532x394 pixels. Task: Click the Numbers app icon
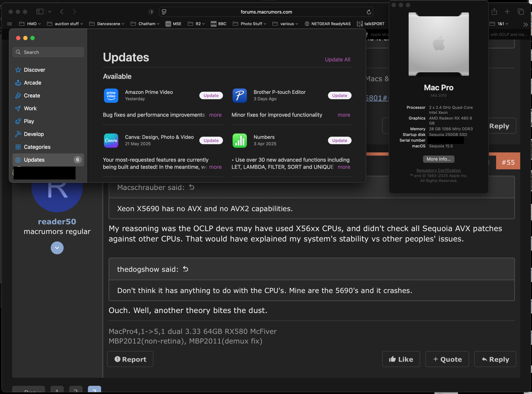[239, 140]
